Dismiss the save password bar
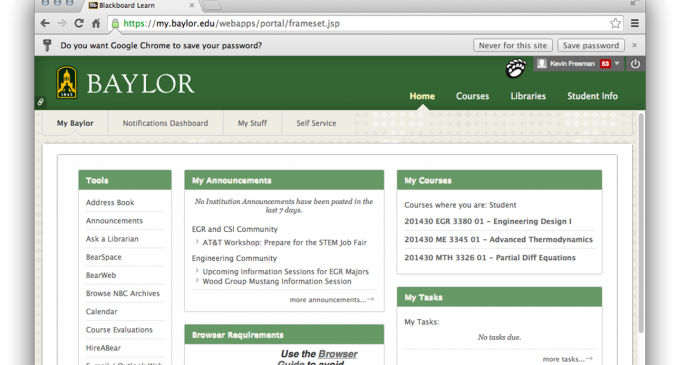The height and width of the screenshot is (365, 680). tap(634, 45)
